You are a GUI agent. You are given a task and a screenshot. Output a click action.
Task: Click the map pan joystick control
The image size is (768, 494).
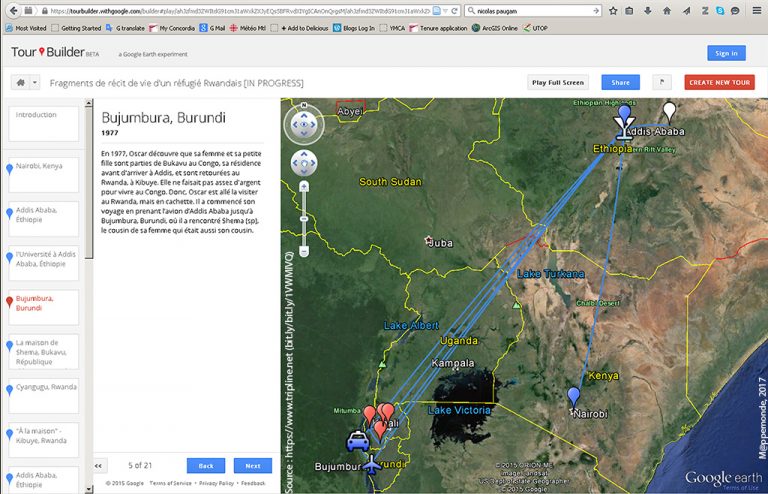304,164
